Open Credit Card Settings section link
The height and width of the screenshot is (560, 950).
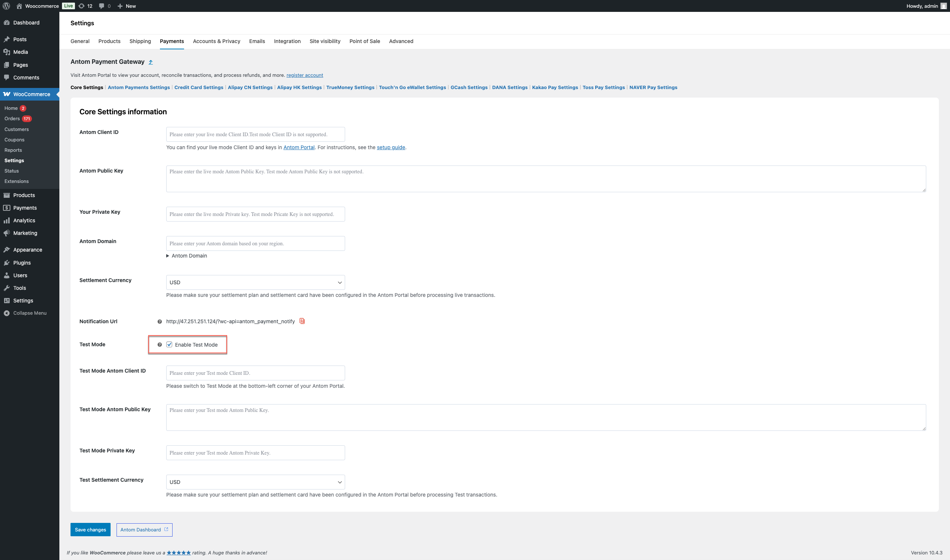199,87
